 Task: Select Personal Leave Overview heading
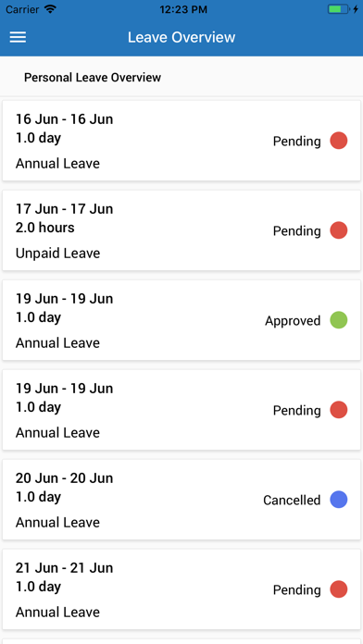[x=93, y=77]
